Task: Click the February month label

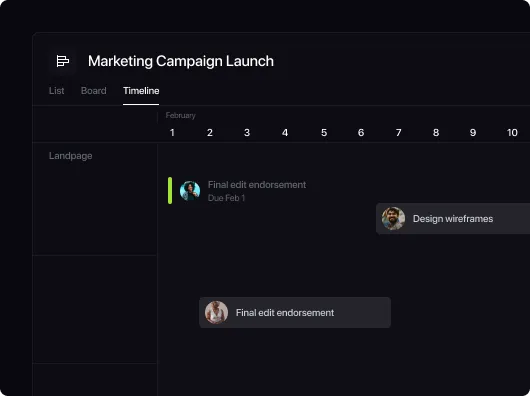Action: [180, 116]
